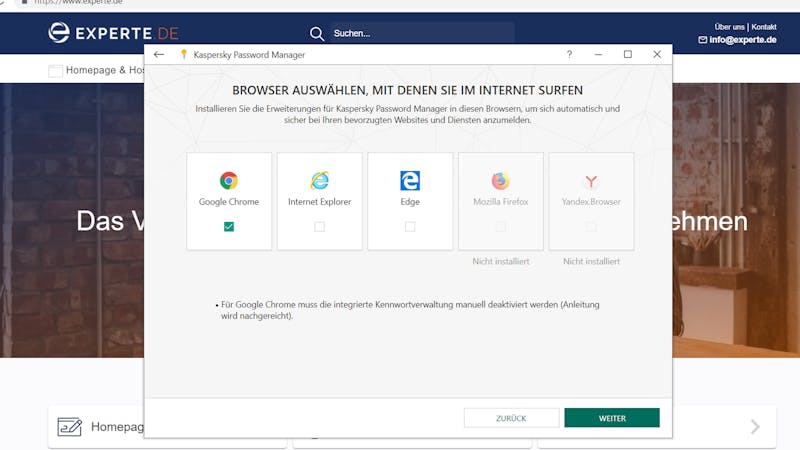Image resolution: width=800 pixels, height=450 pixels.
Task: Open help via the question mark icon
Action: 569,55
